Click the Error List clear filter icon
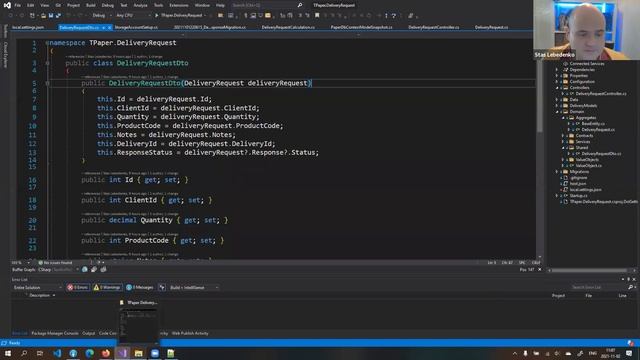 pyautogui.click(x=162, y=288)
